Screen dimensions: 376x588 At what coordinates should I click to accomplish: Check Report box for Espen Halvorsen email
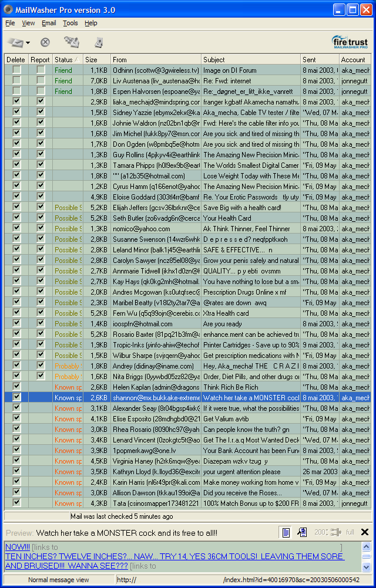[41, 91]
